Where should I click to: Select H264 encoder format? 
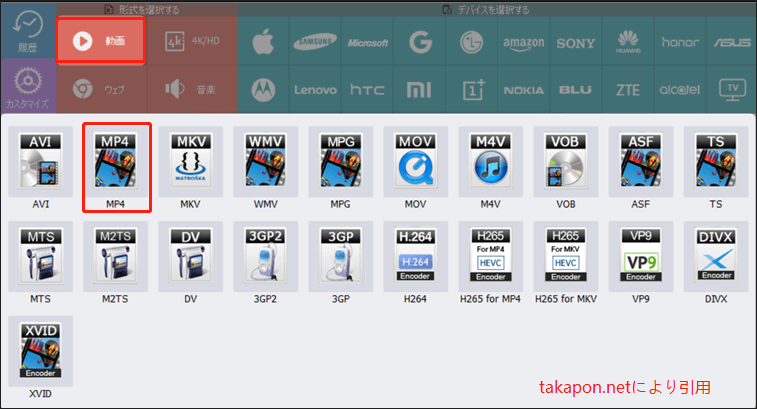pyautogui.click(x=416, y=256)
